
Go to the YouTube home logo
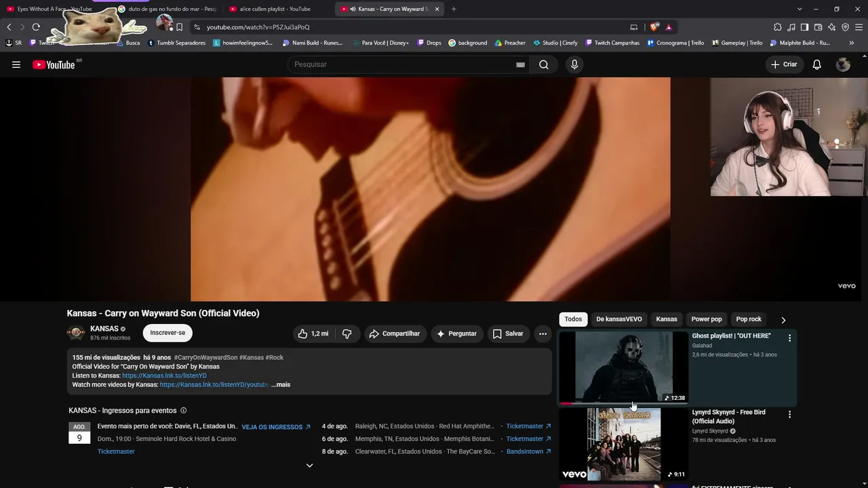click(54, 64)
